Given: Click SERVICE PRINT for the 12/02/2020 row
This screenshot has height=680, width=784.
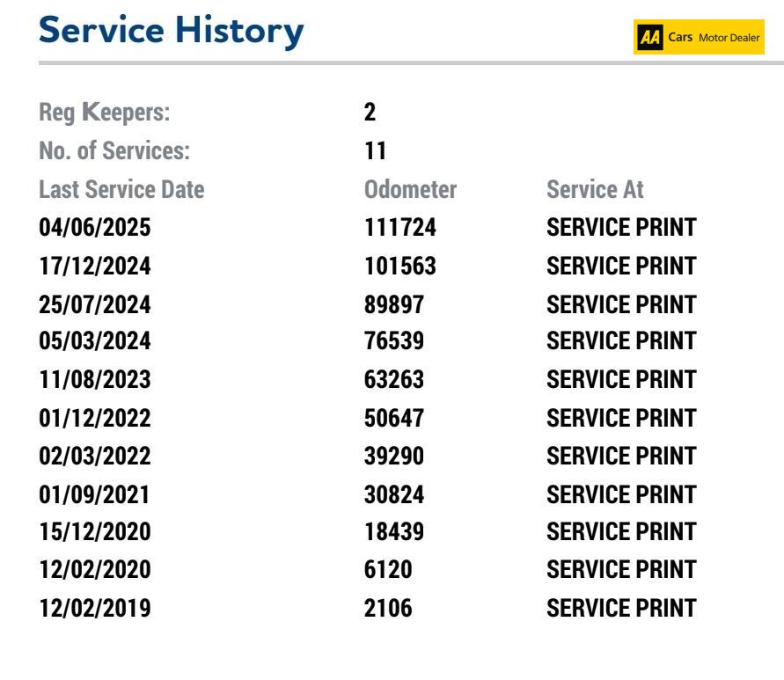Looking at the screenshot, I should pyautogui.click(x=621, y=570).
